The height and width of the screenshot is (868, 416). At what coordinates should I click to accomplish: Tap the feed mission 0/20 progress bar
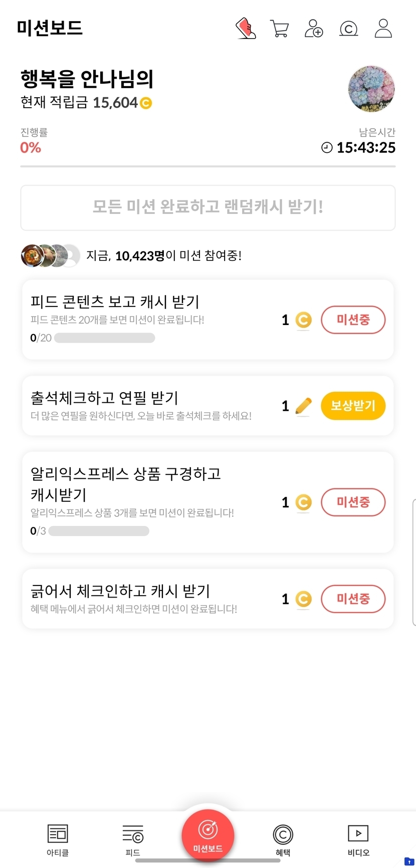click(104, 338)
